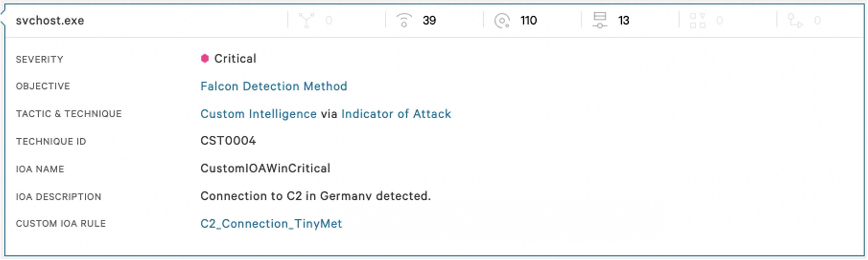Open the C2_Connection_TinyMet custom IOA rule
868x260 pixels.
point(271,224)
